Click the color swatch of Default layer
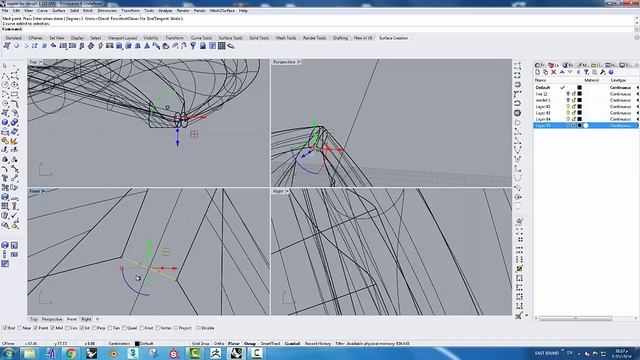Viewport: 640px width, 360px height. pos(580,87)
